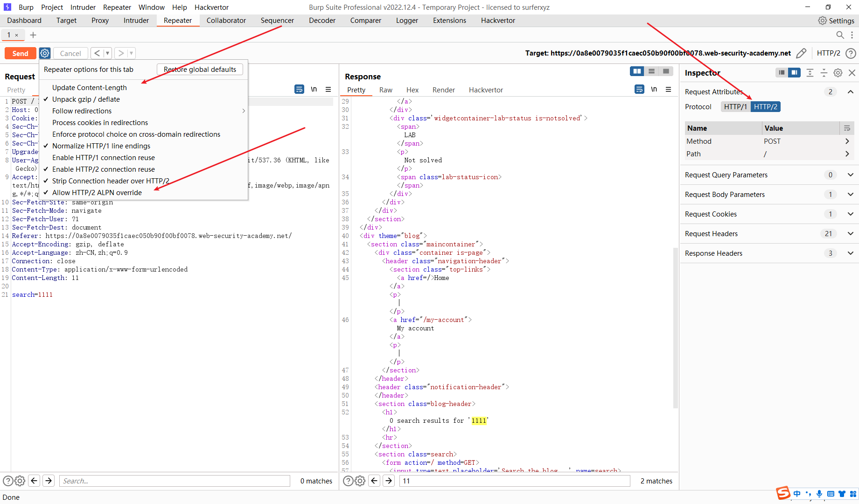
Task: Open Inspector settings gear
Action: (x=838, y=73)
